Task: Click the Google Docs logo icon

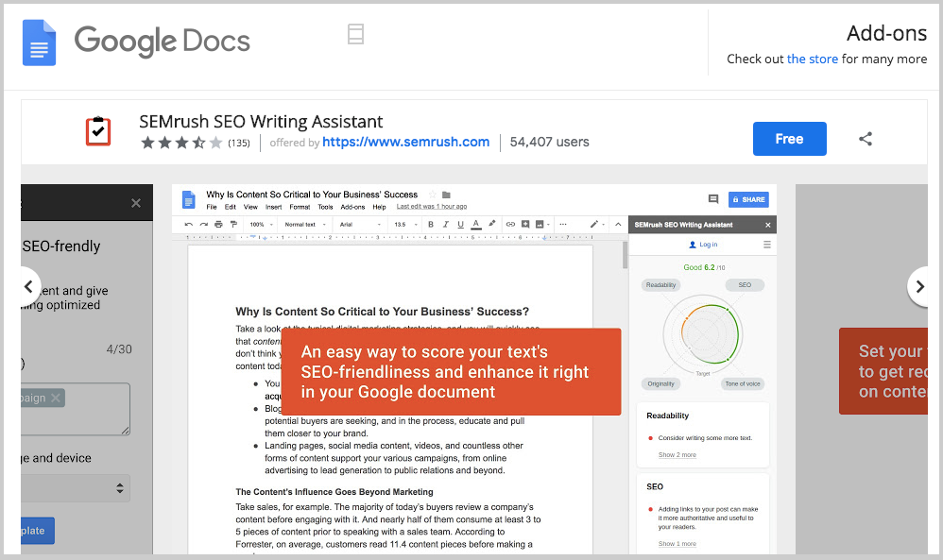Action: [39, 42]
